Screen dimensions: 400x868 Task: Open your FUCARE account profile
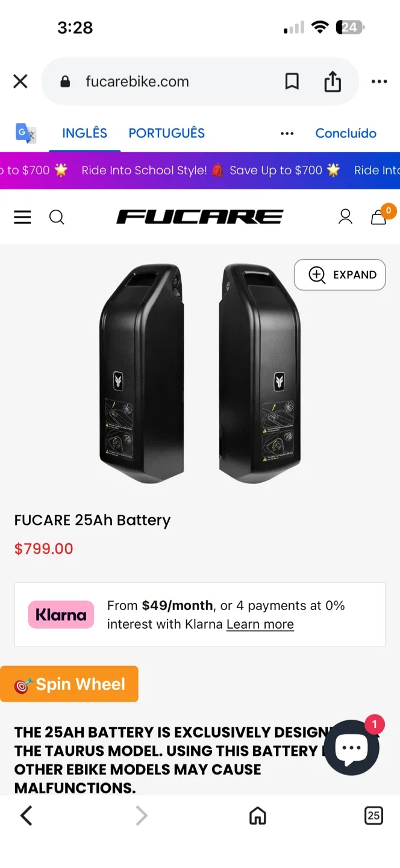click(345, 217)
